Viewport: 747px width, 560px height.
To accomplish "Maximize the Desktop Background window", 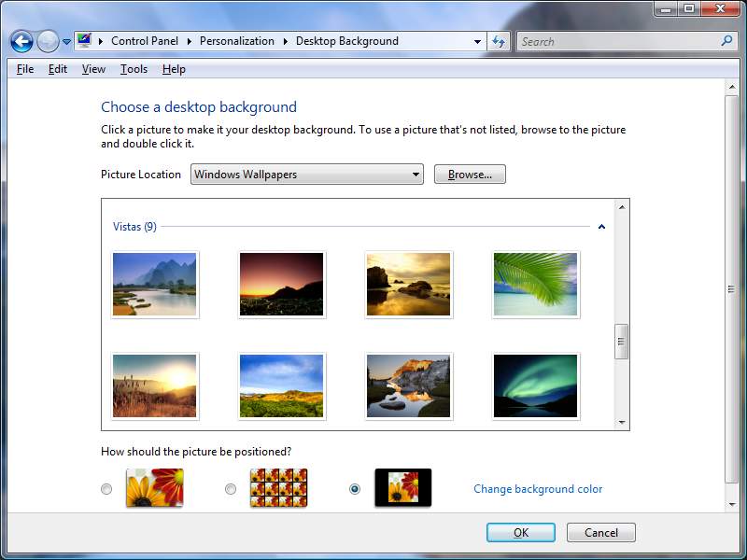I will coord(689,8).
